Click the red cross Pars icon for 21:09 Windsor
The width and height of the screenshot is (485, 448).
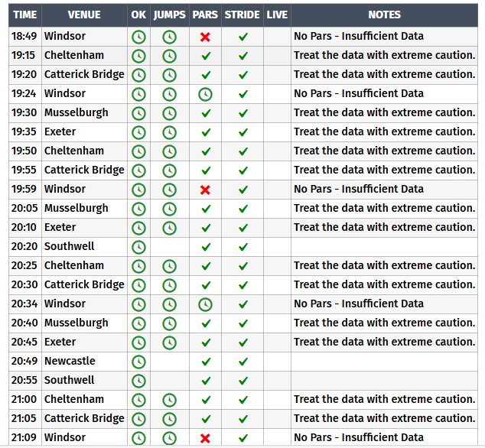(205, 438)
